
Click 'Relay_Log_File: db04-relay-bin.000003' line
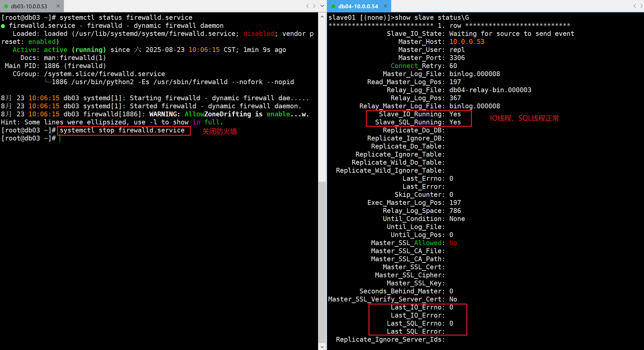459,90
